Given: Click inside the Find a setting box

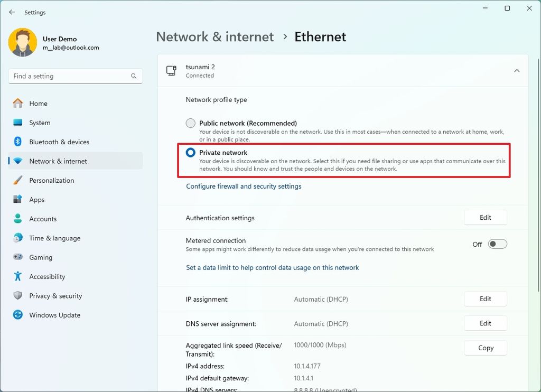Looking at the screenshot, I should coord(75,76).
